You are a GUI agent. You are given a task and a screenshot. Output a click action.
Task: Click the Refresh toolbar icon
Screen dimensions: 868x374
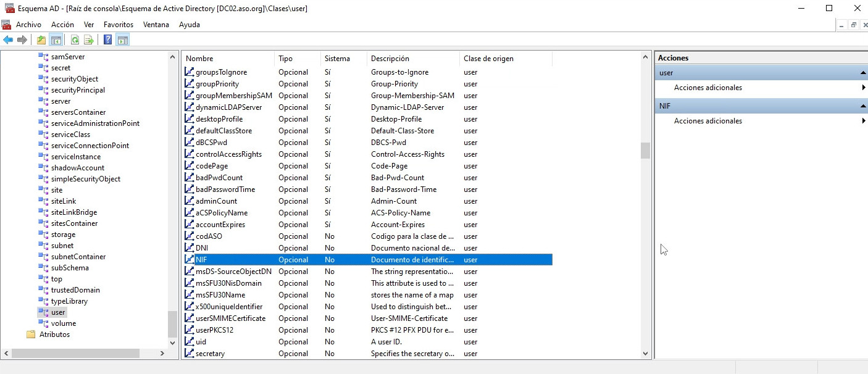point(75,40)
